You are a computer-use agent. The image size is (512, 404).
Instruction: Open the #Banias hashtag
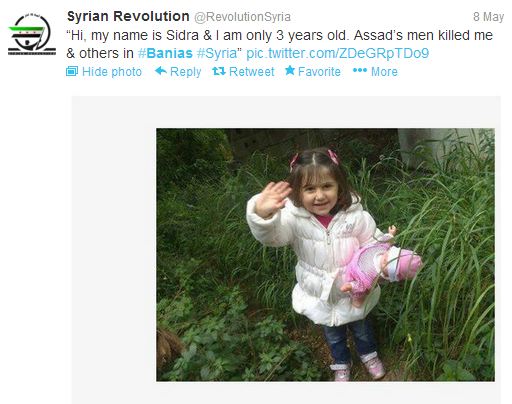point(165,53)
